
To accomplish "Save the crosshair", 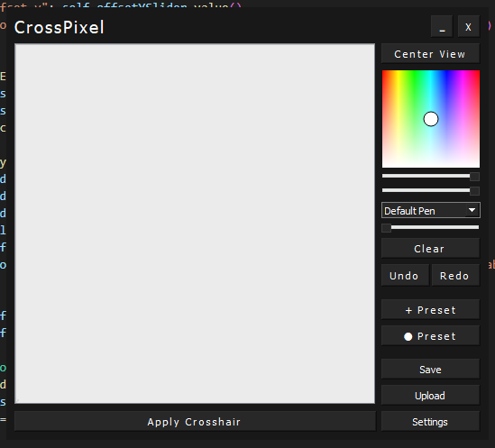I will point(430,369).
